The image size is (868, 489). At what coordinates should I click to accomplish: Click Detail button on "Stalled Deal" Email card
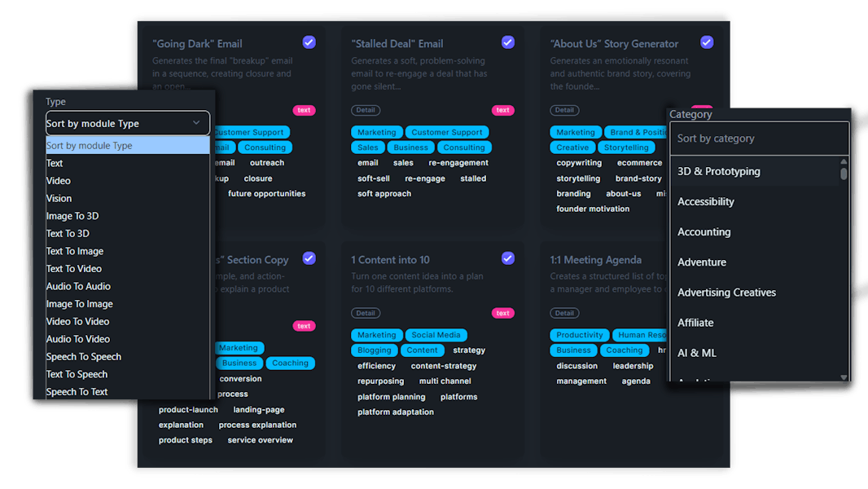coord(366,110)
